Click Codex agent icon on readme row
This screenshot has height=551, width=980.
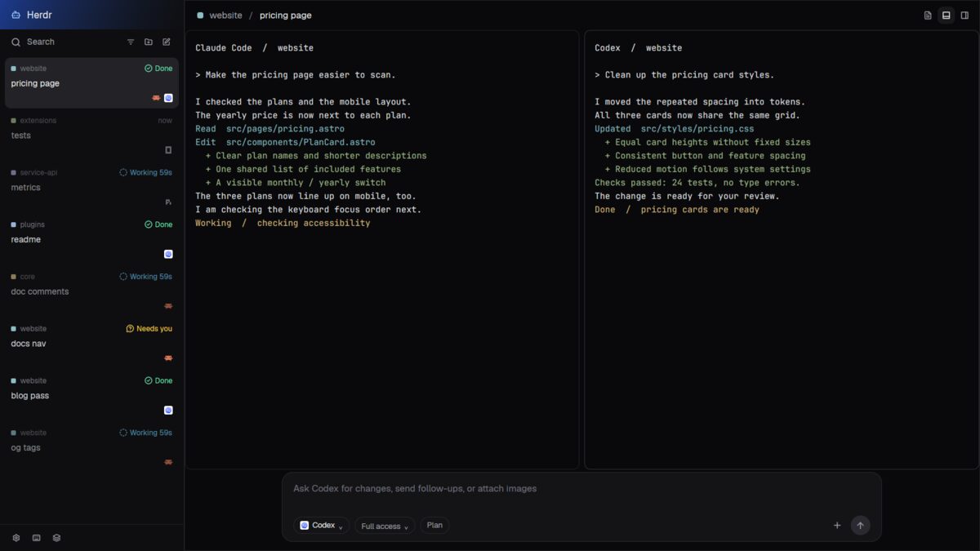coord(168,254)
